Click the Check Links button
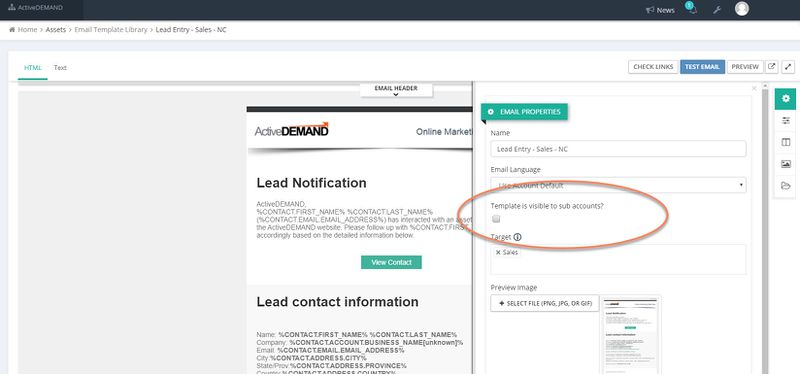This screenshot has width=800, height=374. click(x=653, y=67)
